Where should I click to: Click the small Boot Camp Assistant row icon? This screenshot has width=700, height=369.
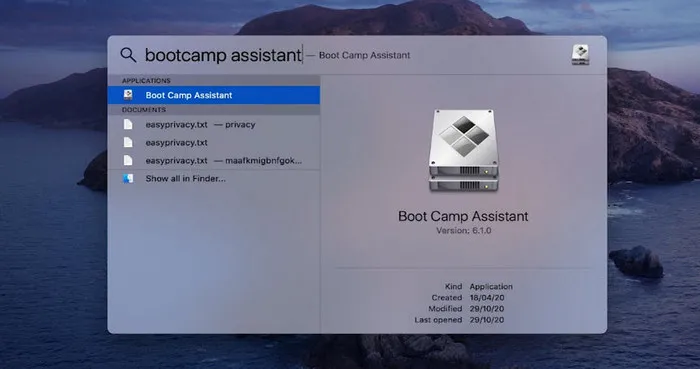click(128, 95)
